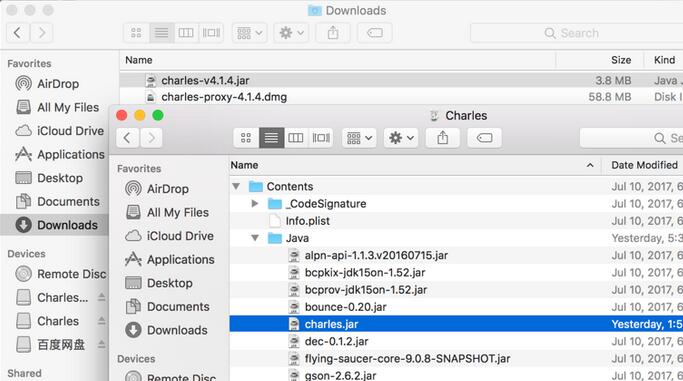Select charles-v4.1.4.jar in Downloads window
683x381 pixels.
pos(401,80)
